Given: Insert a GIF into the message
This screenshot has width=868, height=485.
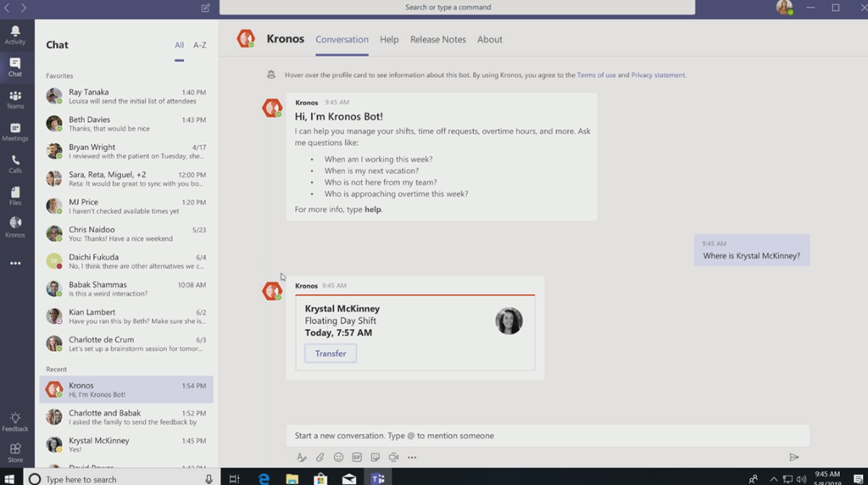Looking at the screenshot, I should [x=357, y=457].
